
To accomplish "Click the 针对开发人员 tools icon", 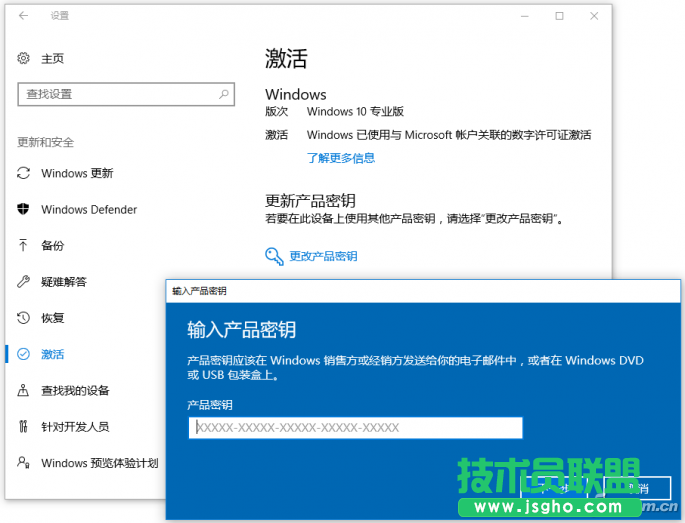I will [23, 426].
